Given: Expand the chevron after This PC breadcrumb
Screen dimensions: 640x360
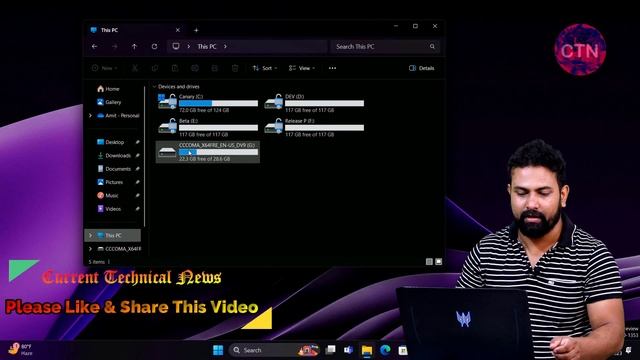Looking at the screenshot, I should 225,47.
